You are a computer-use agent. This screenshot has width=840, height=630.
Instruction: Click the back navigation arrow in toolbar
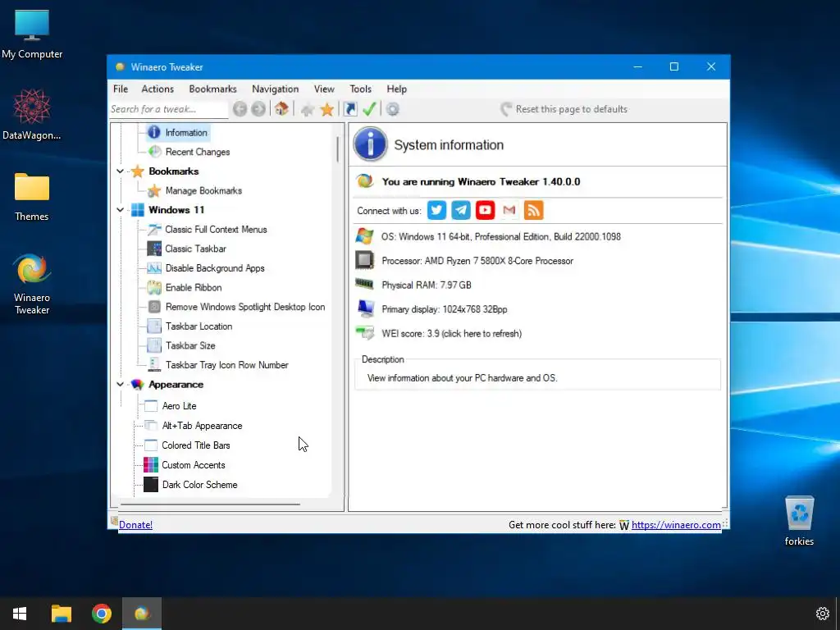tap(240, 109)
